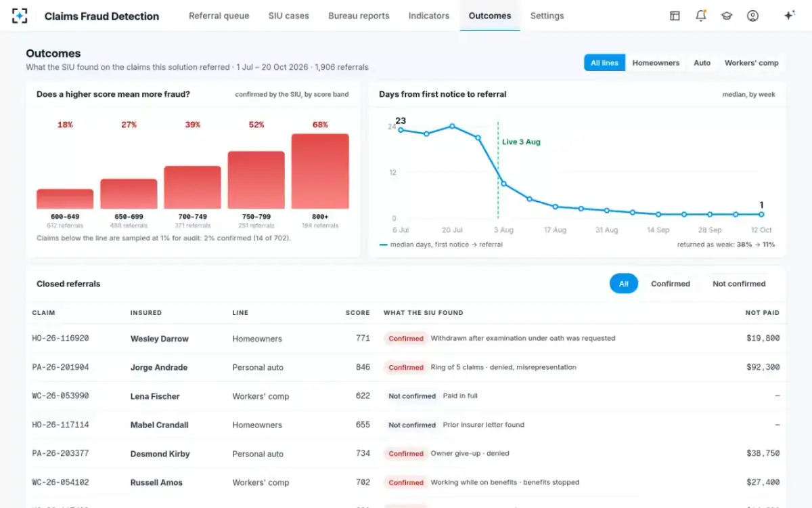Viewport: 812px width, 508px height.
Task: Click the 750–799 score band bar
Action: point(256,180)
